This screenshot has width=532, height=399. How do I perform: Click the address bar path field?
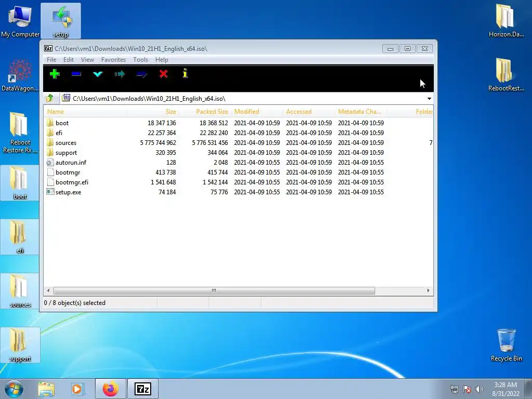244,98
